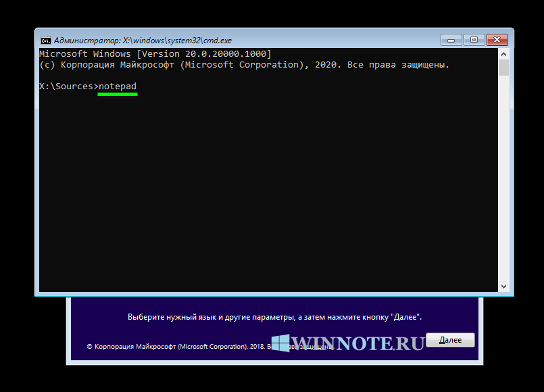Click "Выберите нужный язык" instruction in setup window
This screenshot has height=392, width=544.
tap(274, 317)
